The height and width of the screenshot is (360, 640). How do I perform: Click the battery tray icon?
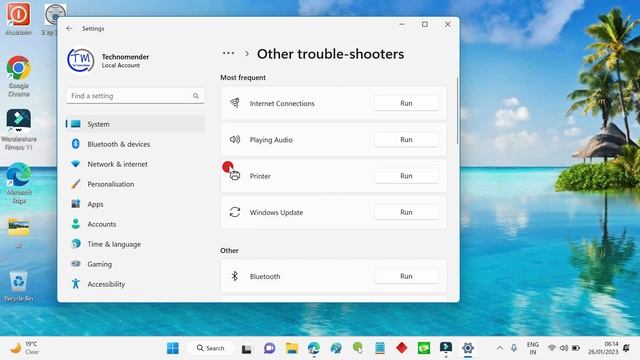[x=576, y=348]
